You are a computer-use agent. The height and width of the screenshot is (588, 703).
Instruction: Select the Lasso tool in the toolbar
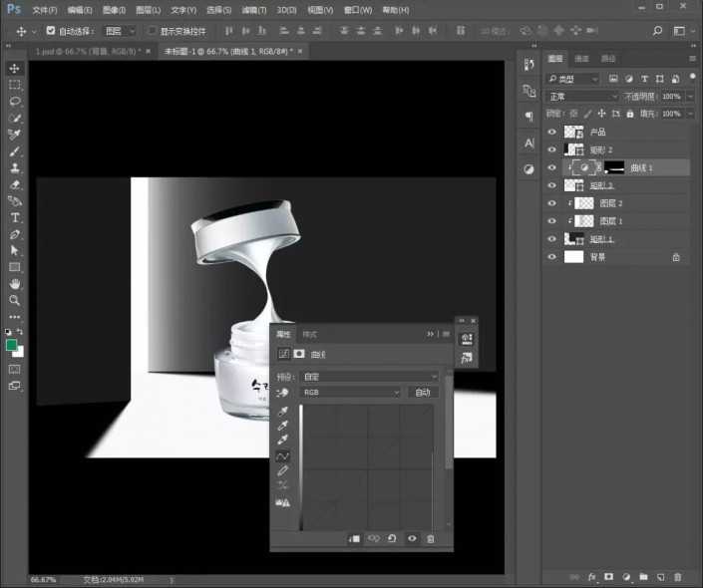point(15,102)
